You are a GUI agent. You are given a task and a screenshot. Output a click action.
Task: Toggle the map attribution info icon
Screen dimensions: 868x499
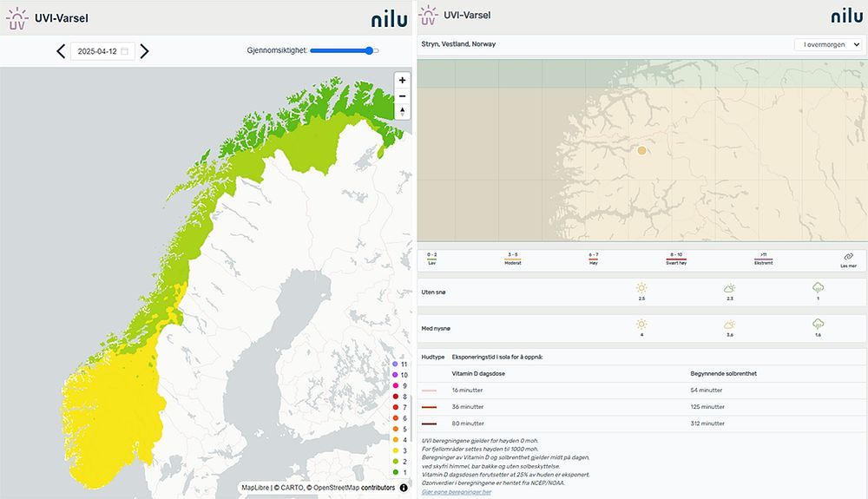(x=404, y=488)
